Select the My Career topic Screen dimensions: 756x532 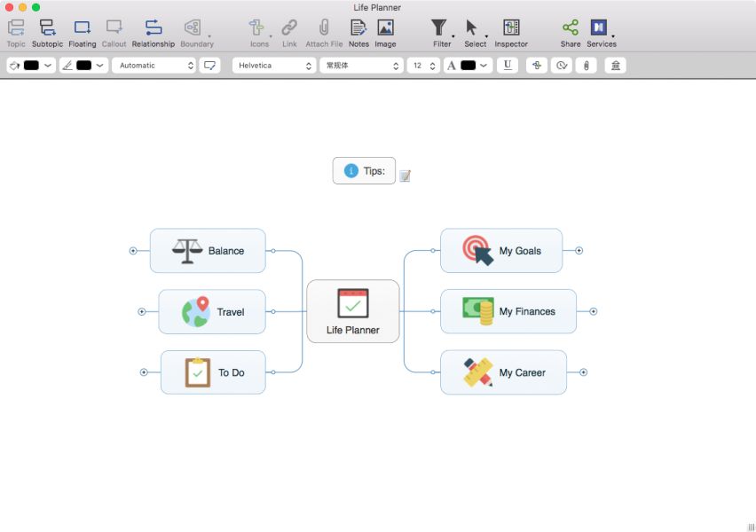pos(504,372)
